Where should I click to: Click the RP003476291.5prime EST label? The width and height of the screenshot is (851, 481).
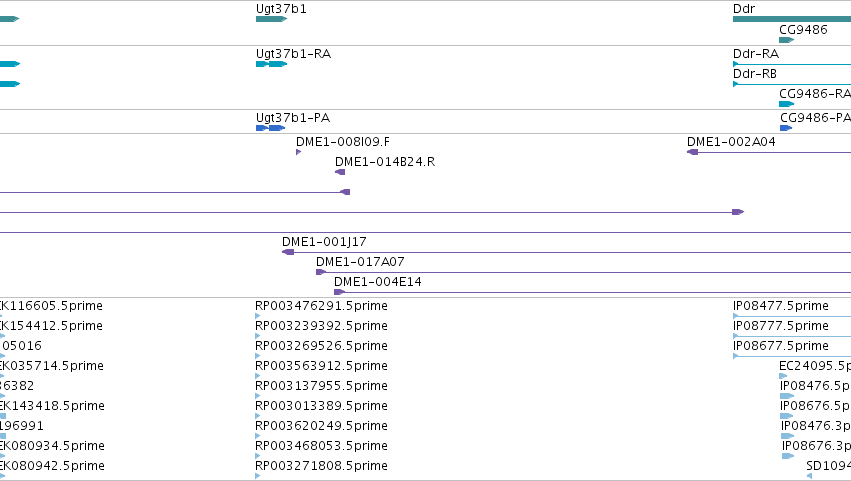pos(321,306)
